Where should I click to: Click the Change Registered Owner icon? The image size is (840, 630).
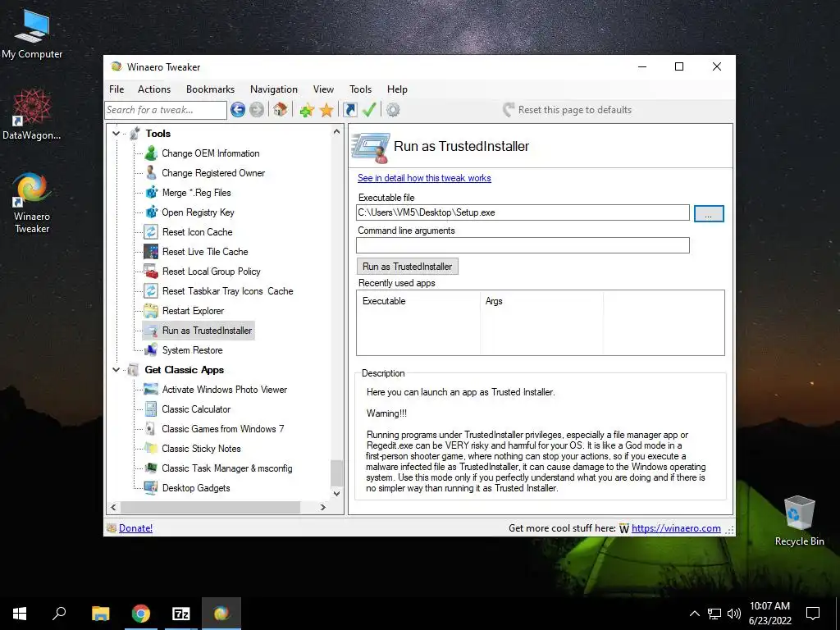pyautogui.click(x=151, y=173)
